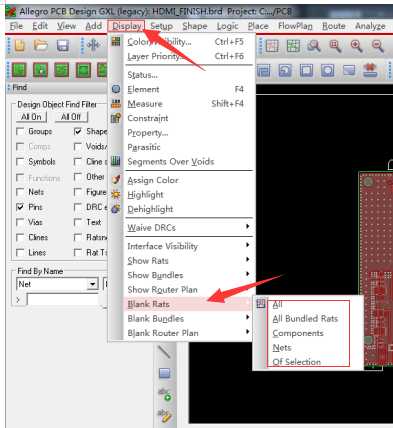Open the Route menu

pos(333,26)
